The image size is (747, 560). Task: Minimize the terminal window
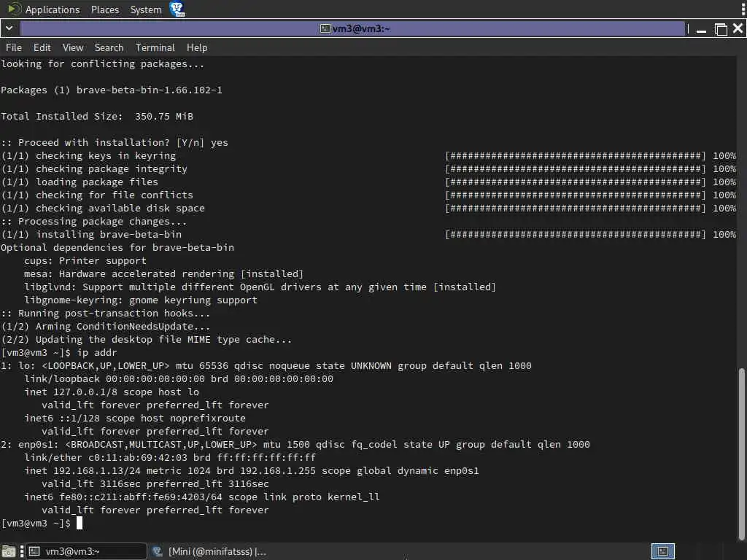(x=701, y=29)
